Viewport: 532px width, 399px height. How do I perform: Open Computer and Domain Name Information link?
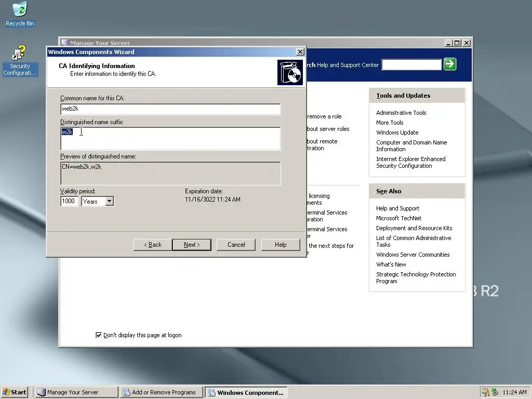[x=411, y=145]
